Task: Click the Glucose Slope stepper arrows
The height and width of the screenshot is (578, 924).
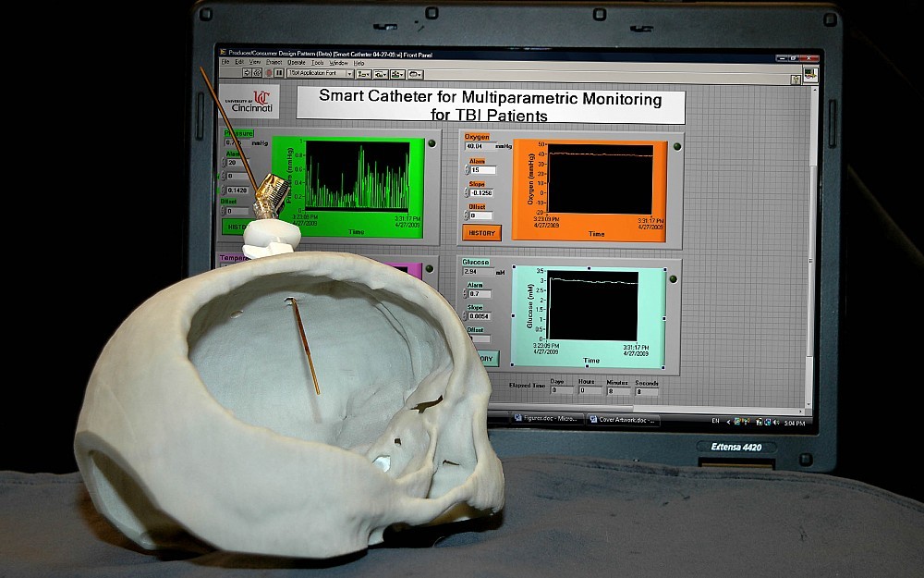Action: click(x=465, y=316)
